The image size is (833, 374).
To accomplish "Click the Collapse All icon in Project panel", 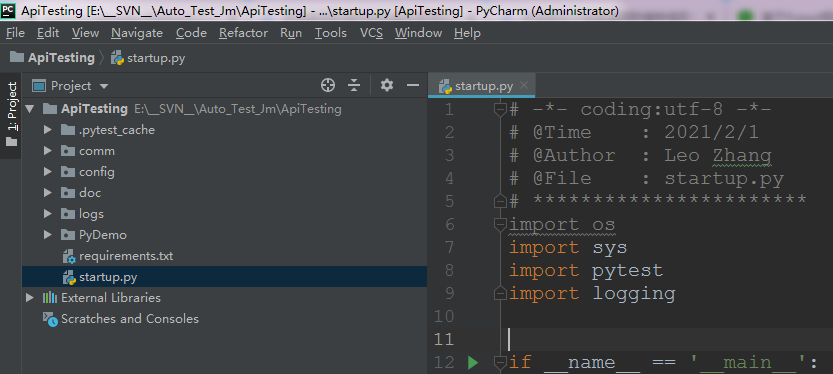I will (x=354, y=85).
